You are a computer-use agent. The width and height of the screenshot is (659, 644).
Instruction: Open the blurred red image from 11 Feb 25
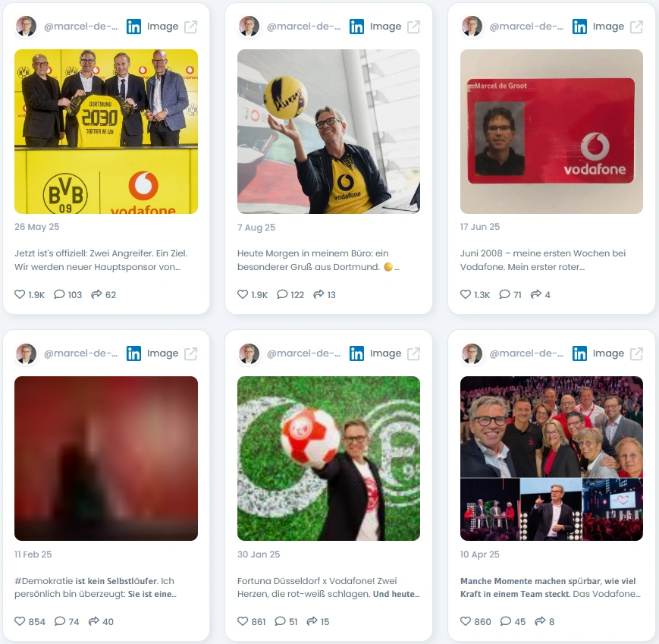click(106, 458)
